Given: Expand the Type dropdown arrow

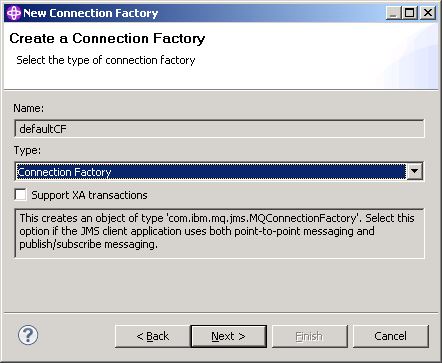Looking at the screenshot, I should 414,171.
